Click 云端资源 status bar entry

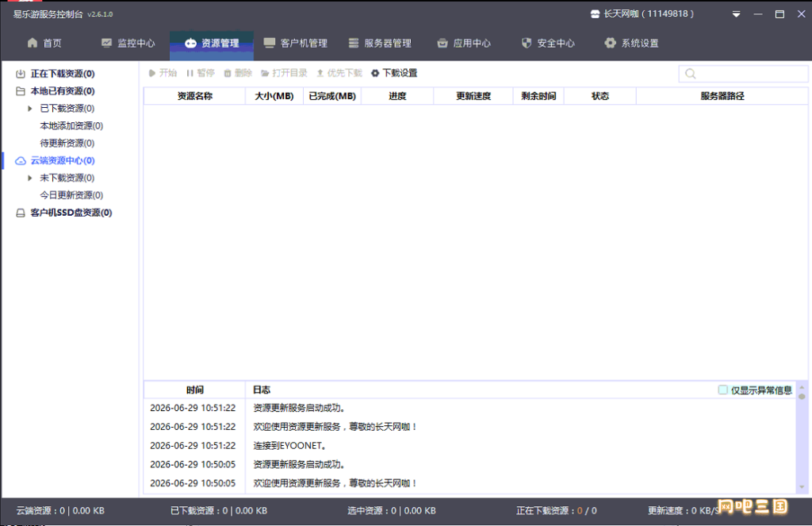pos(60,510)
